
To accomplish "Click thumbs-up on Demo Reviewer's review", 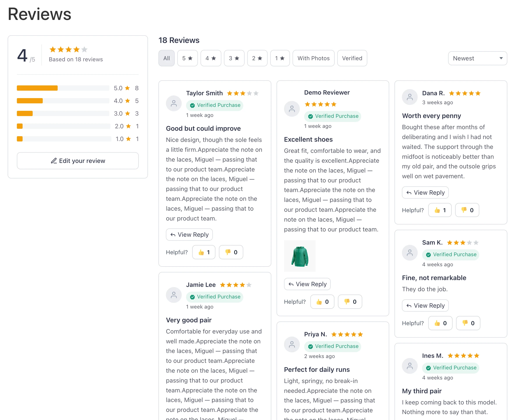I will tap(322, 302).
